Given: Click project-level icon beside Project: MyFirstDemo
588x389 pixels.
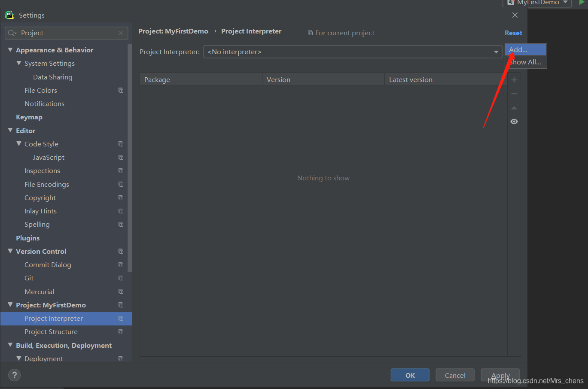Looking at the screenshot, I should coord(121,305).
